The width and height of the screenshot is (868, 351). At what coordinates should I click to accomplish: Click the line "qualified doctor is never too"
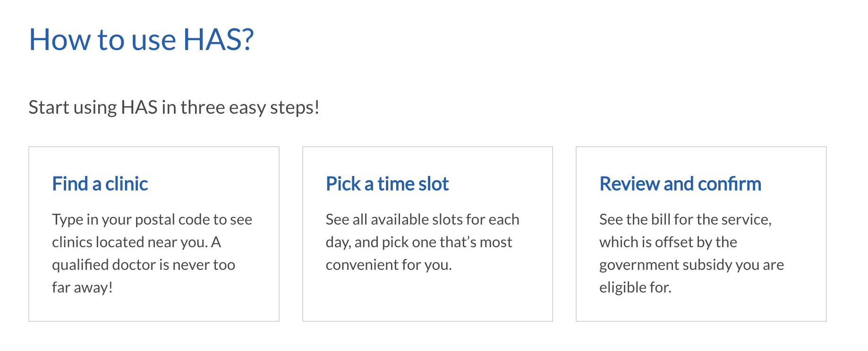(x=144, y=265)
